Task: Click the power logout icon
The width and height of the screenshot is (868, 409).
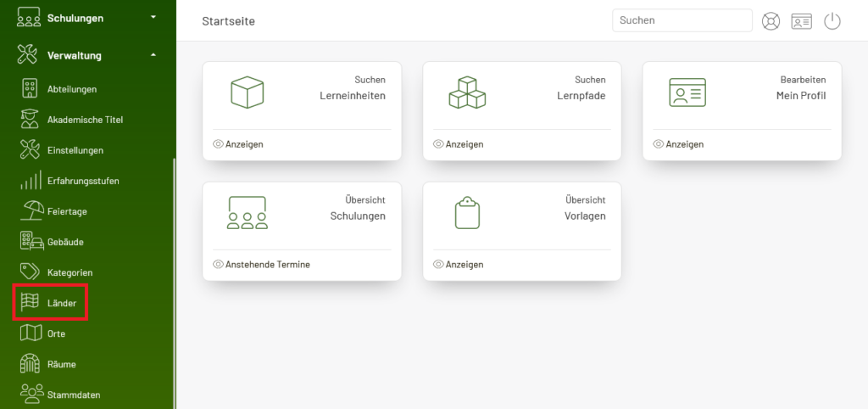Action: click(x=832, y=21)
